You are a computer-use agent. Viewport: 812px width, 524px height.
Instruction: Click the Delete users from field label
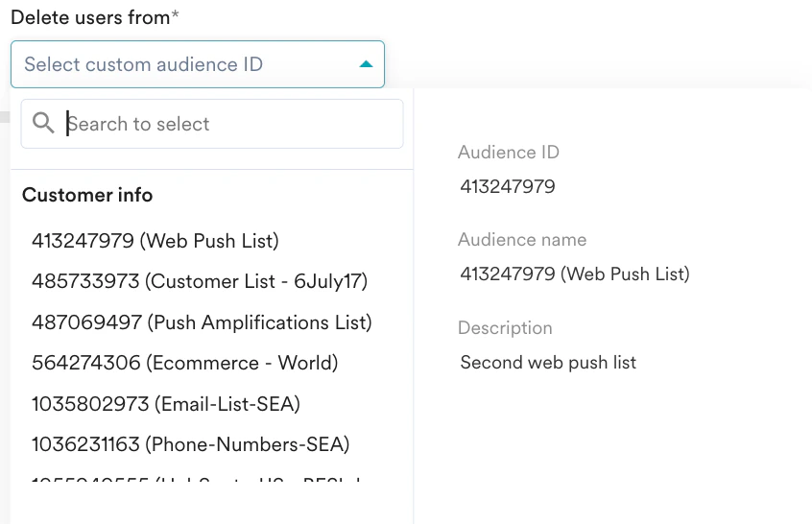(x=90, y=18)
